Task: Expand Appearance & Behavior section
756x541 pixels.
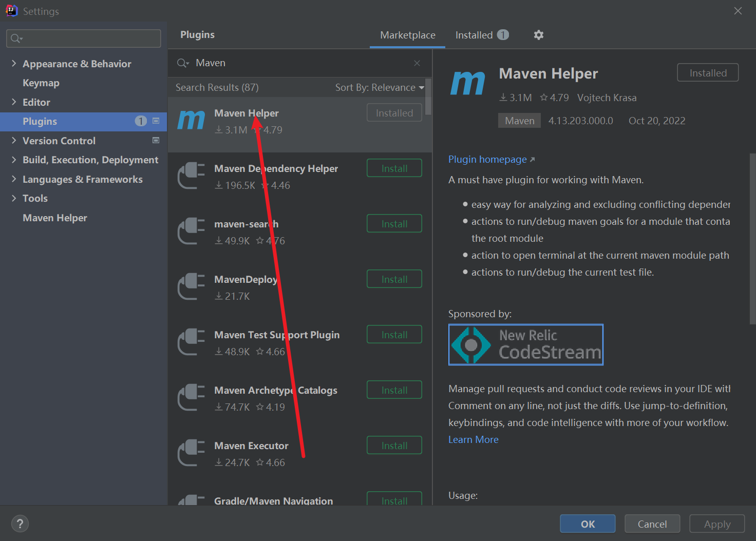Action: click(14, 64)
